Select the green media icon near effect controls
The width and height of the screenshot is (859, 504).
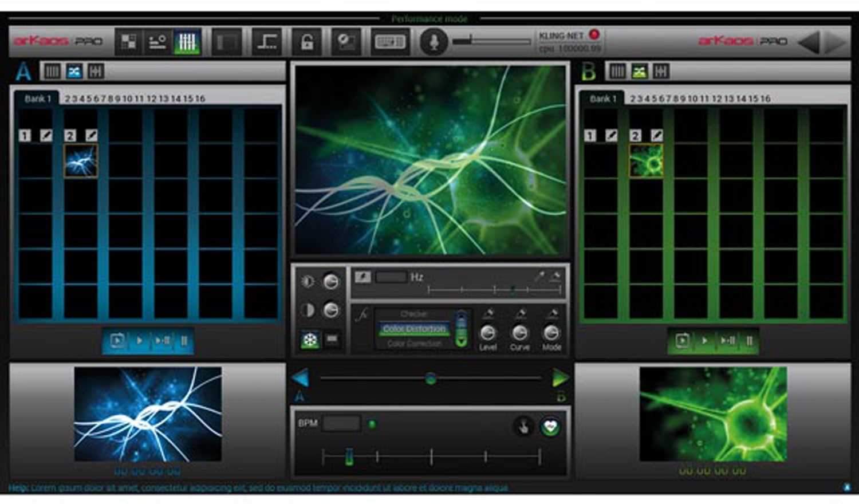[309, 338]
